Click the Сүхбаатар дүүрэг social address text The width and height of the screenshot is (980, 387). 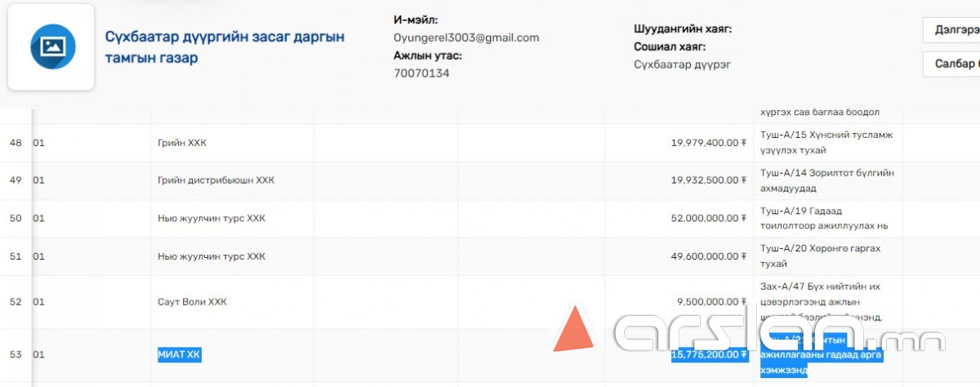[682, 64]
